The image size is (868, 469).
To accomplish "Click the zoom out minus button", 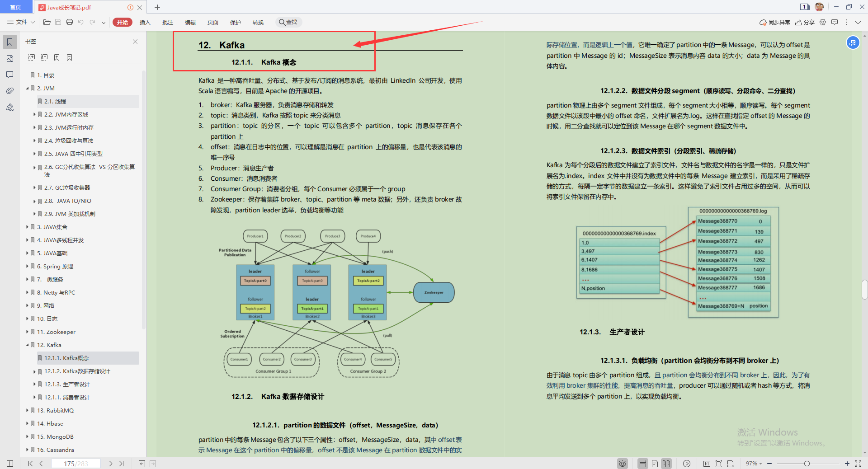I will (769, 464).
